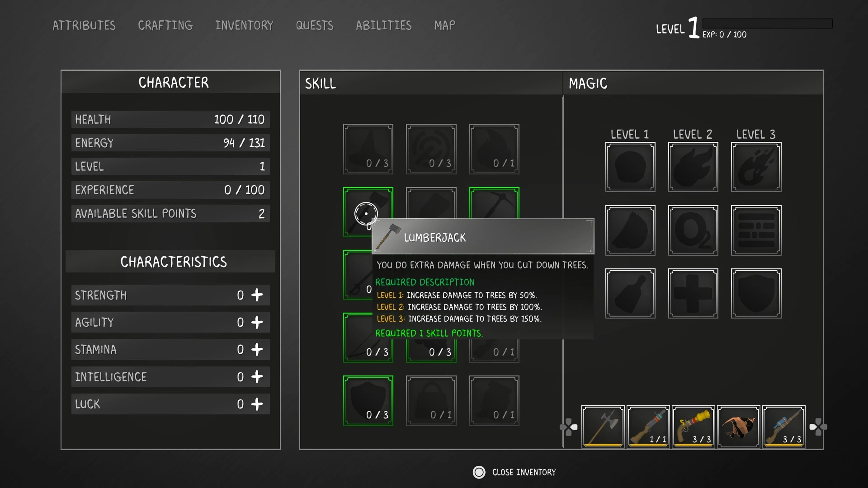
Task: Select the bottle magic in Level 1 column
Action: (630, 293)
